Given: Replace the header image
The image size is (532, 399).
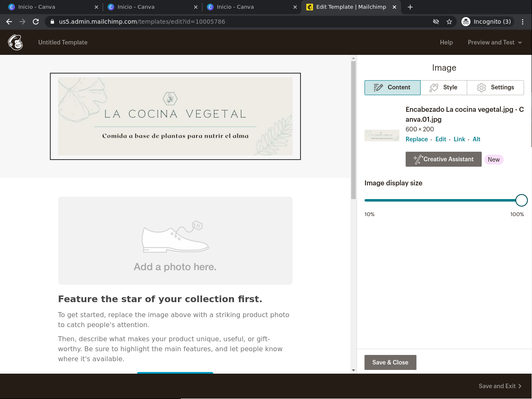Looking at the screenshot, I should tap(416, 139).
